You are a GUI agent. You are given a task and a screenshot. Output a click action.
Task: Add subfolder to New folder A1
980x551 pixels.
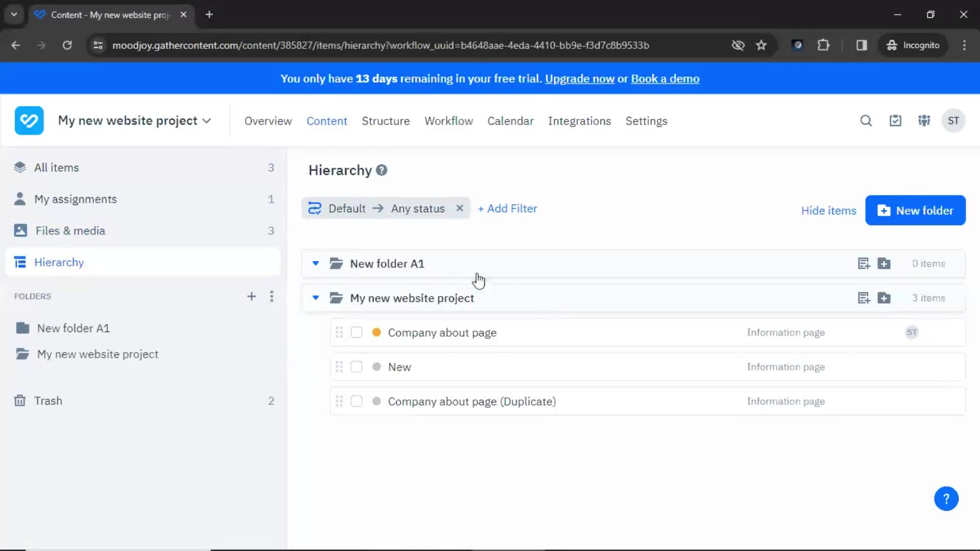884,264
